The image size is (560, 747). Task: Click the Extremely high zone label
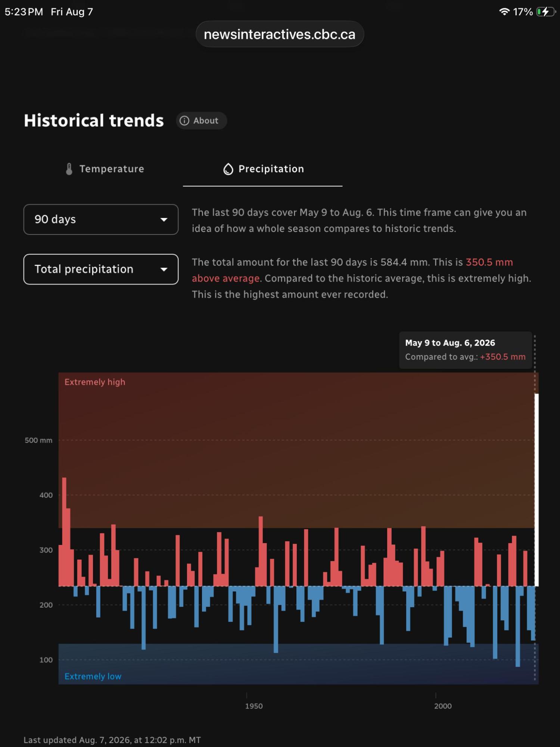[95, 382]
